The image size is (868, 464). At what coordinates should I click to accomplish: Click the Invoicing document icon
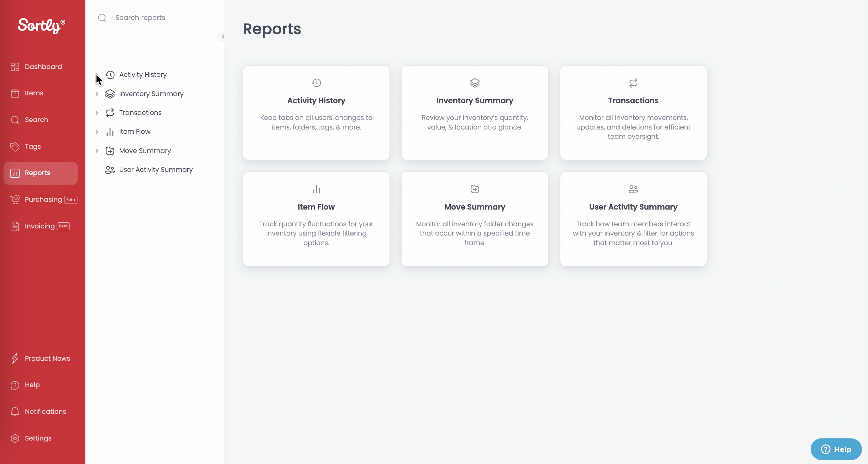pyautogui.click(x=15, y=226)
